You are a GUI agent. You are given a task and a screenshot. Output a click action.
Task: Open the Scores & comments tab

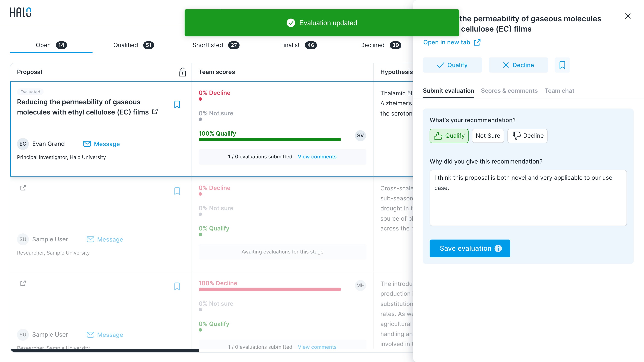tap(509, 91)
